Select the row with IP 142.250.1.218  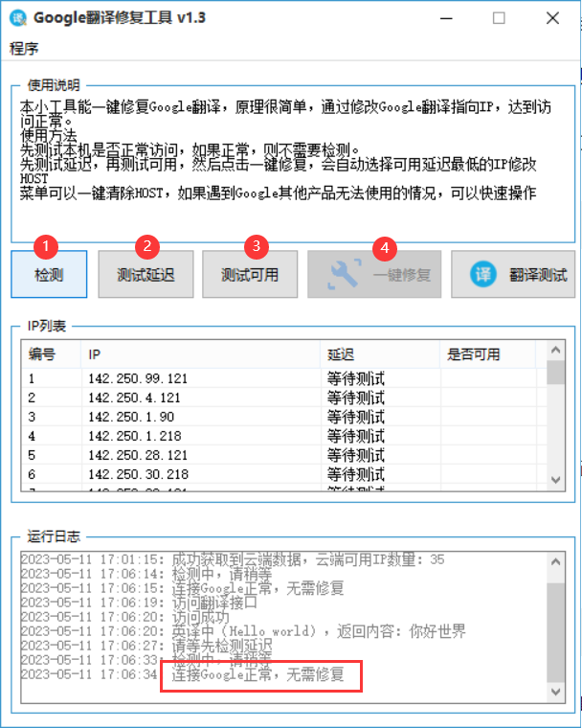pyautogui.click(x=283, y=436)
